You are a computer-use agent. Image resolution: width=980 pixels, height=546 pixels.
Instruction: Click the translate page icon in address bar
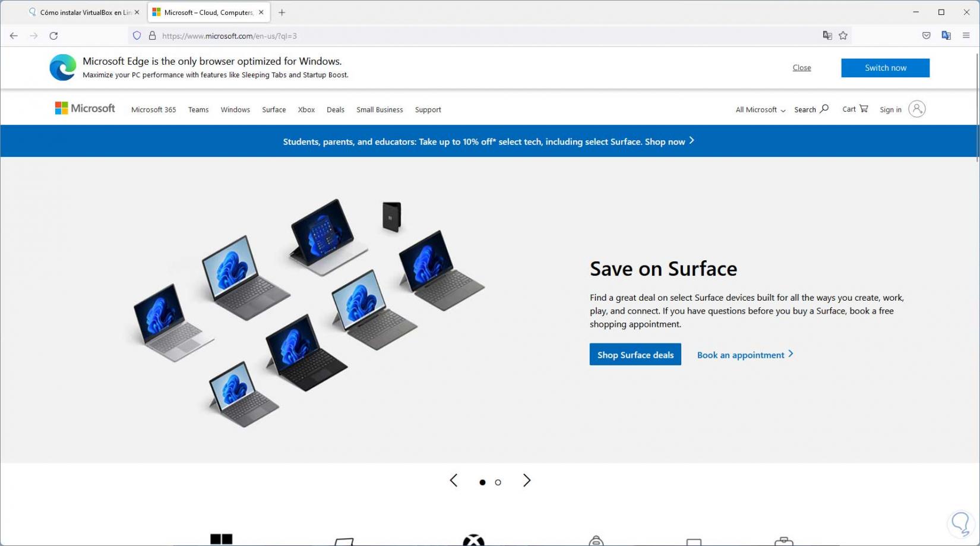[827, 36]
